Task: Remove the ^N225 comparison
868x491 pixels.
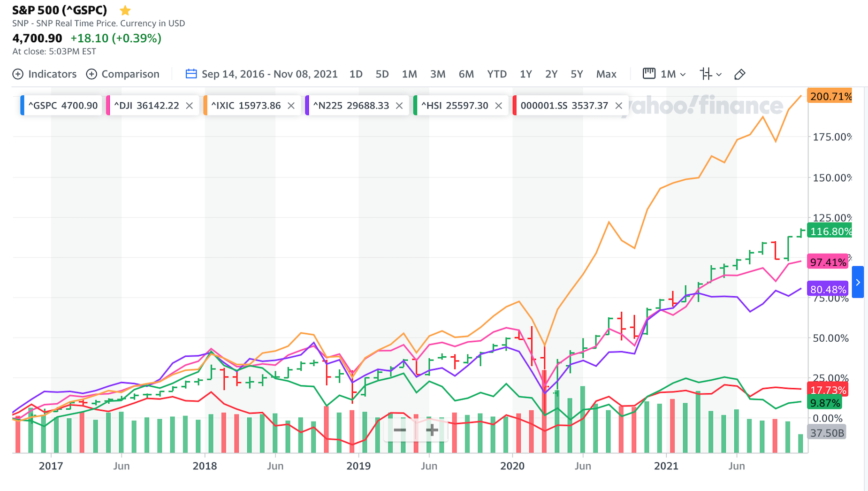Action: pos(399,106)
